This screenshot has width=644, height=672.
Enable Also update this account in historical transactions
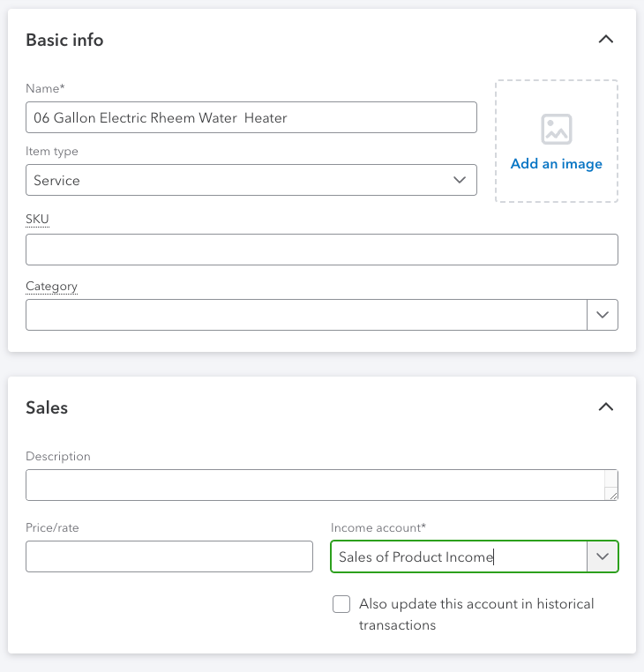pos(341,604)
